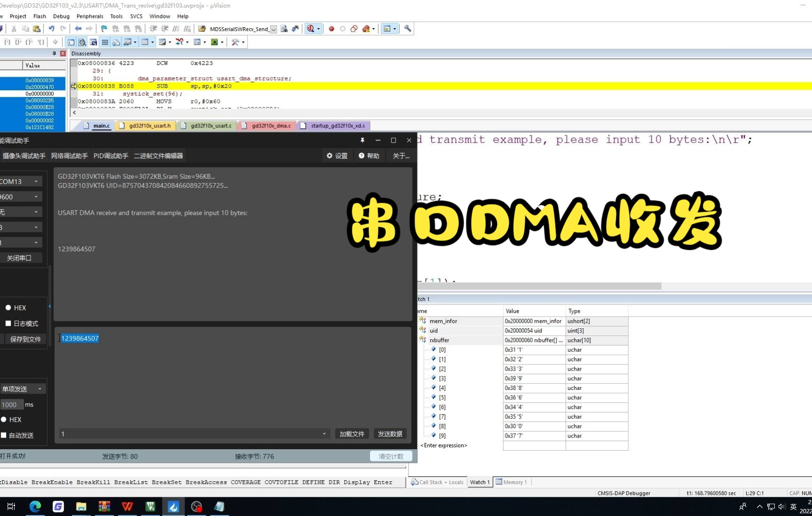Insert a breakpoint with the red dot
This screenshot has width=812, height=516.
pos(331,29)
